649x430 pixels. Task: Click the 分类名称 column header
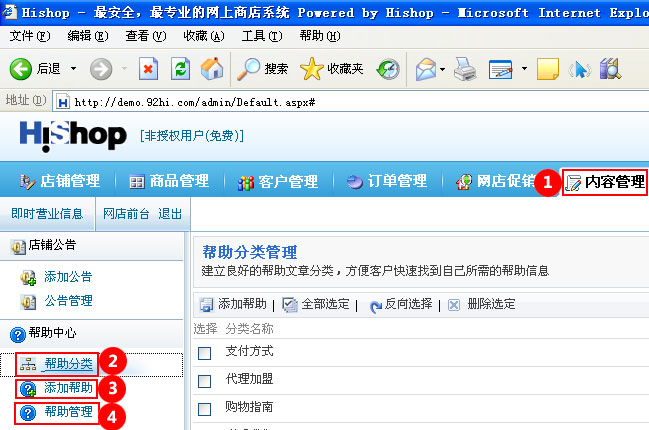pos(249,329)
